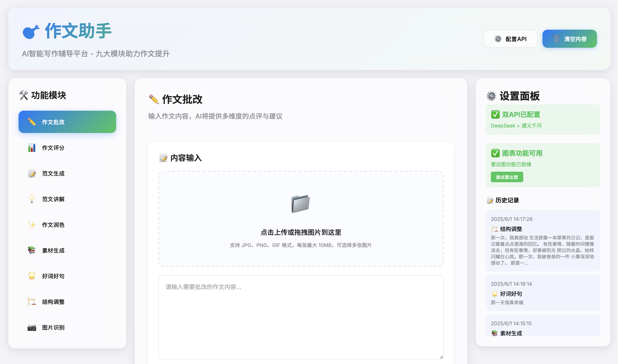618x364 pixels.
Task: Select the 素材生成 module
Action: point(67,250)
